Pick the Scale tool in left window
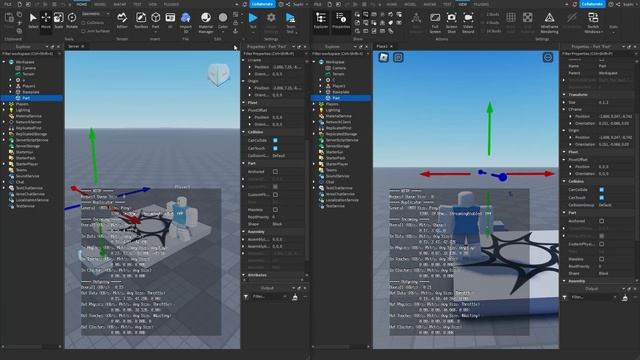The image size is (640, 360). pyautogui.click(x=59, y=20)
